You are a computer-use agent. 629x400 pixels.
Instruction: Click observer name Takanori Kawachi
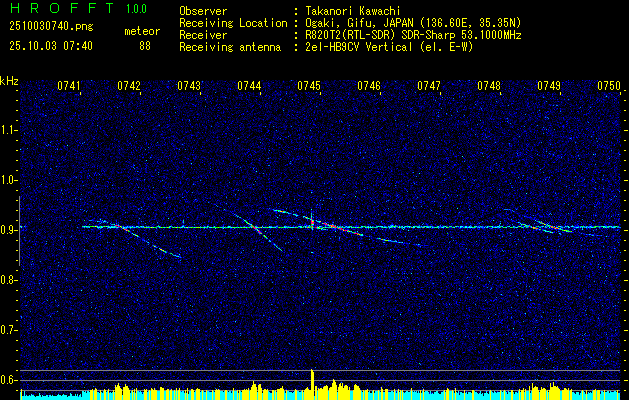tap(353, 11)
